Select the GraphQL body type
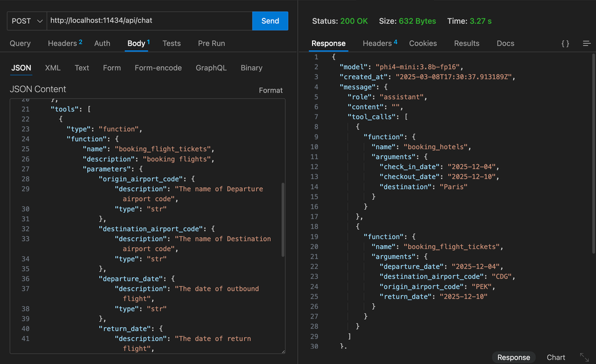The image size is (596, 364). (x=211, y=68)
